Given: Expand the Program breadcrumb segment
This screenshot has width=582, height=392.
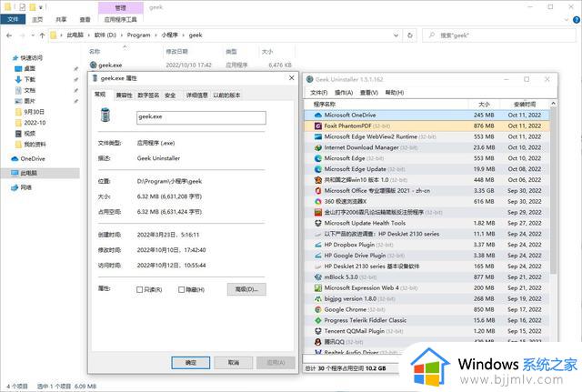Looking at the screenshot, I should (156, 35).
